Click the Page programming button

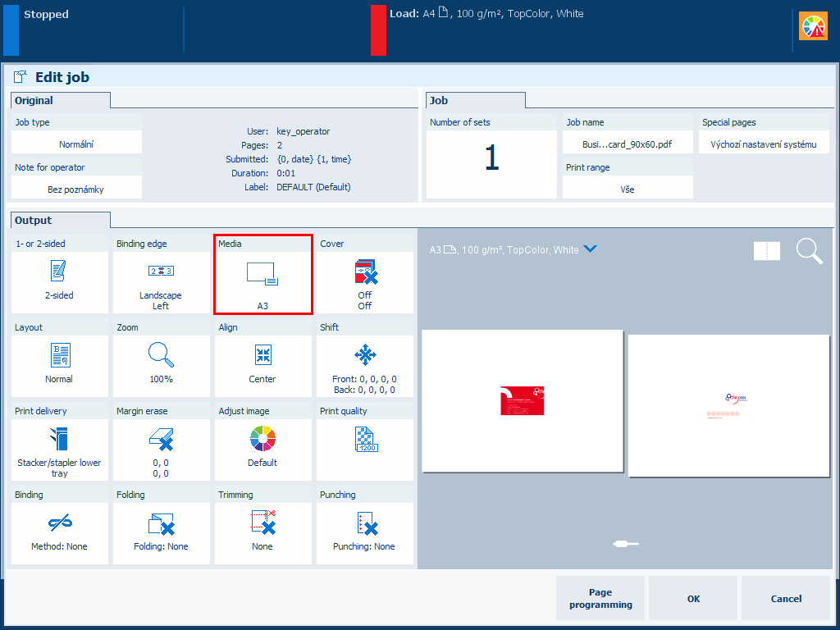tap(600, 598)
